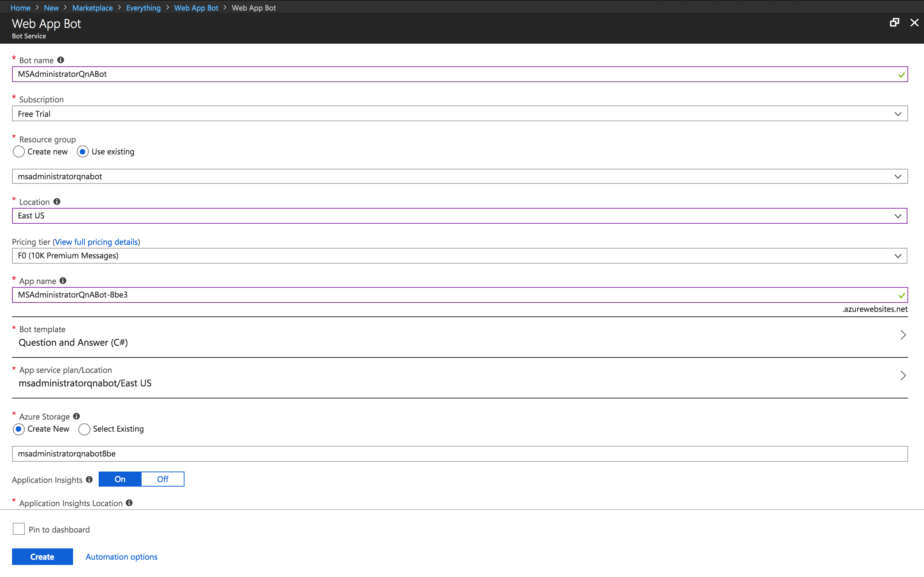Select Use existing resource group radio
Image resolution: width=924 pixels, height=577 pixels.
point(82,151)
